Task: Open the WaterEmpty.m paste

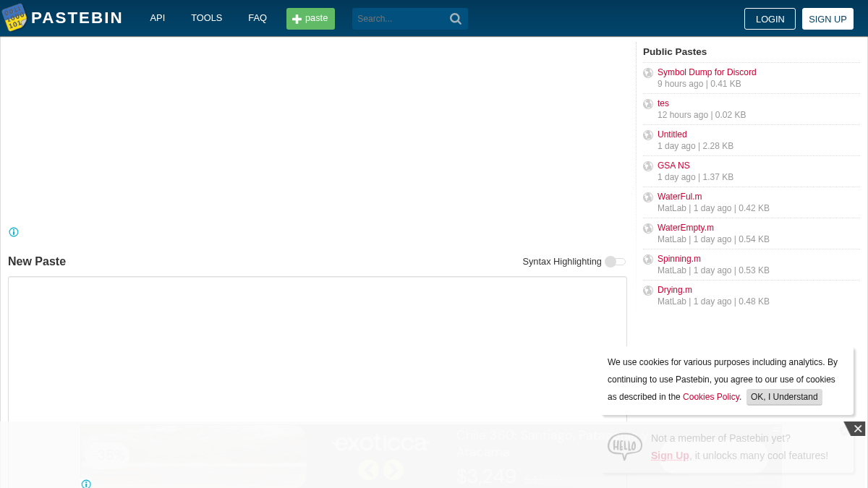Action: (686, 228)
